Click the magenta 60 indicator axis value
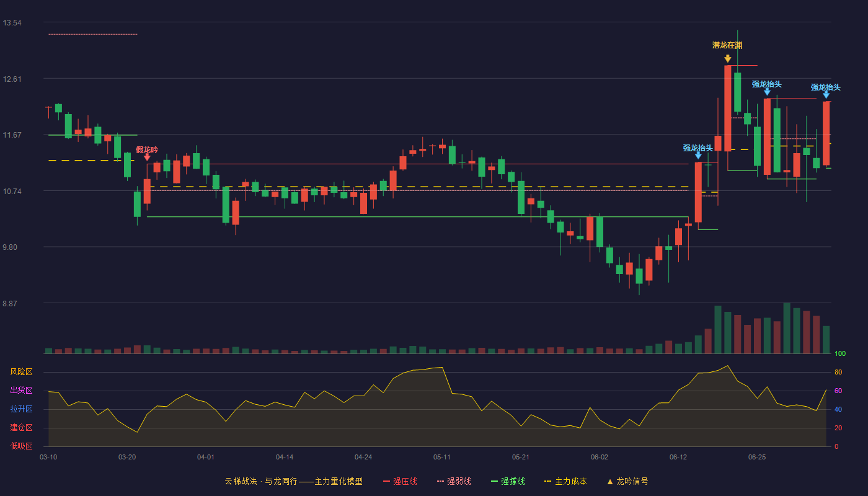Image resolution: width=868 pixels, height=496 pixels. (x=838, y=391)
